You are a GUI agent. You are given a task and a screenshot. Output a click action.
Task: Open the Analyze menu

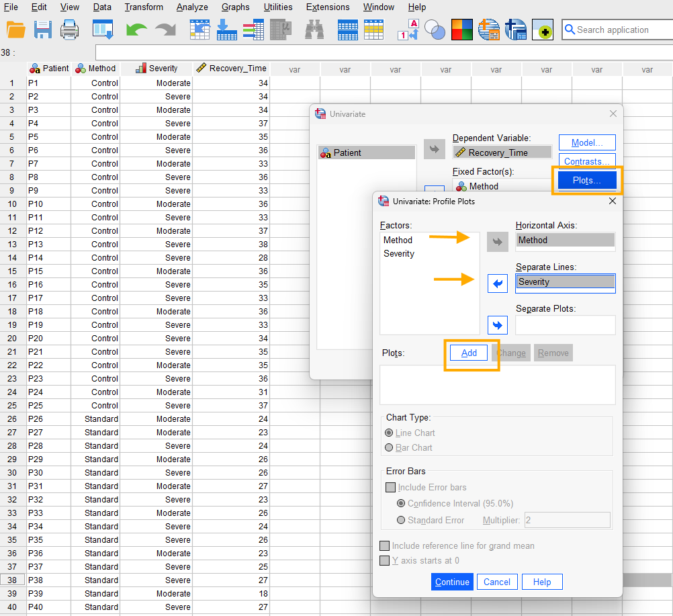click(192, 7)
